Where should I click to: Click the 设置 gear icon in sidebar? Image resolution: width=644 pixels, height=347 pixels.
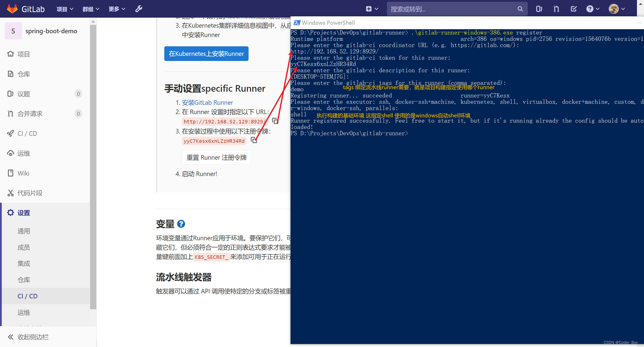click(11, 213)
